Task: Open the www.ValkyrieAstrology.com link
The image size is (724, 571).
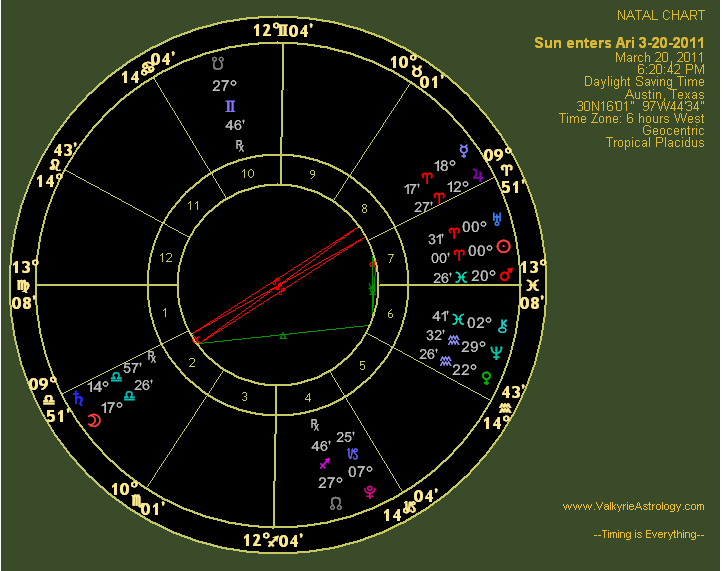Action: pyautogui.click(x=633, y=506)
